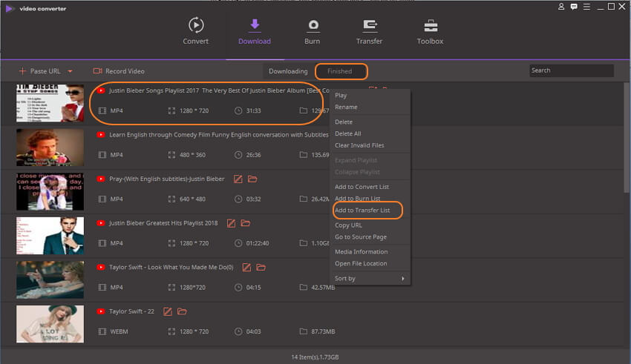Click the Paste URL plus icon
This screenshot has width=631, height=364.
22,71
